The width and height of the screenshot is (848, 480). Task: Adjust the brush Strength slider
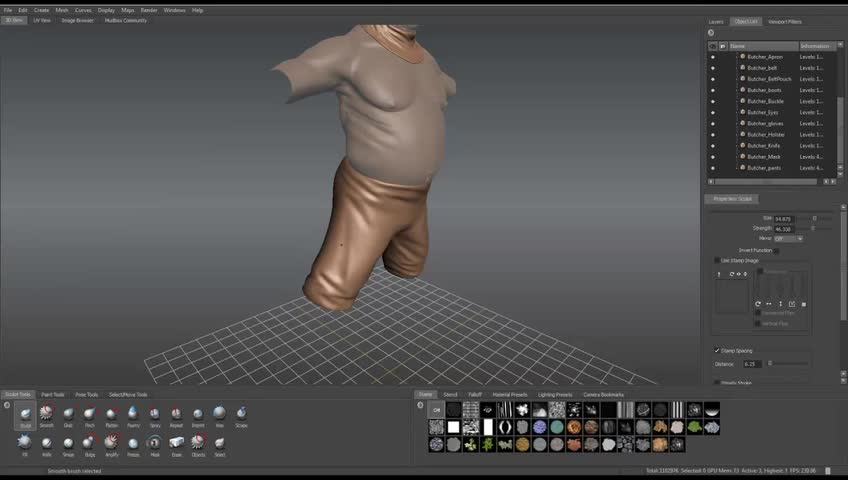click(x=814, y=229)
